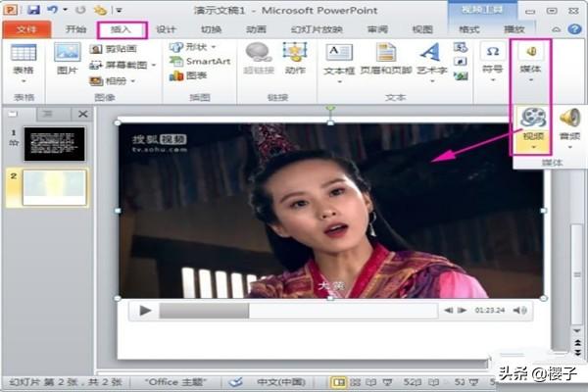Viewport: 588px width, 392px height.
Task: Close the slide thumbnail pane
Action: (x=83, y=114)
